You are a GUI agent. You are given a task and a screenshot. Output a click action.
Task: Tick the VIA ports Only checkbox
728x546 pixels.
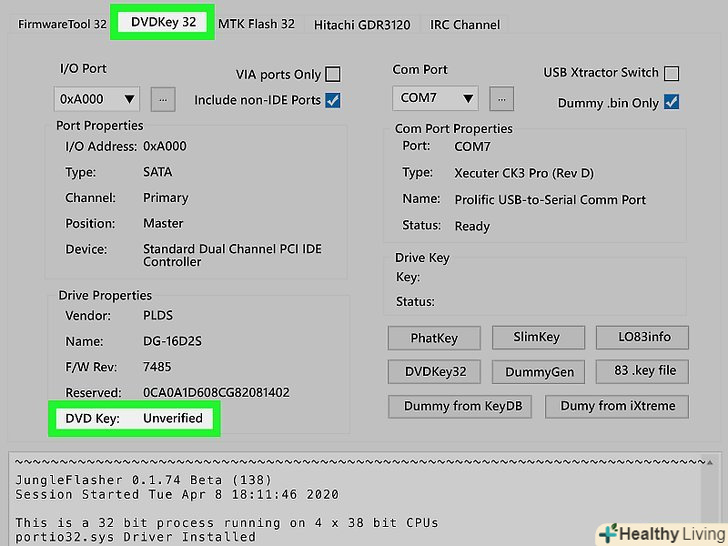pyautogui.click(x=332, y=74)
